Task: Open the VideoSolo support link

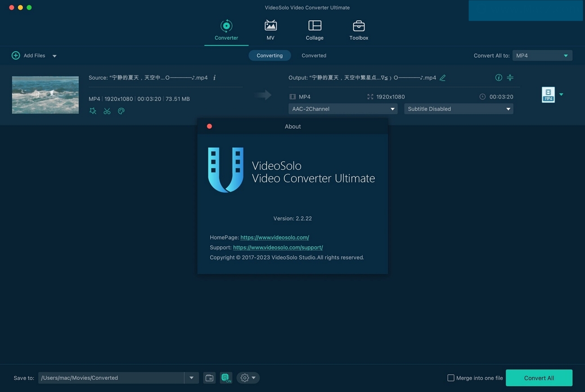Action: click(278, 248)
